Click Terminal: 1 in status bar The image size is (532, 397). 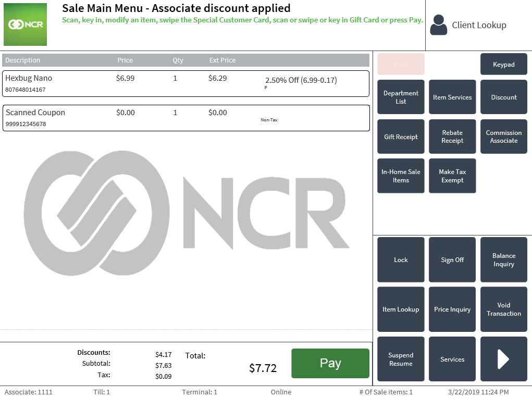point(200,392)
